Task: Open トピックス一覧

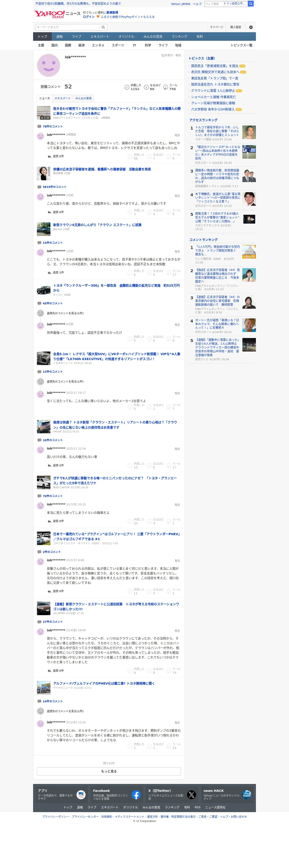Action: pos(241,46)
